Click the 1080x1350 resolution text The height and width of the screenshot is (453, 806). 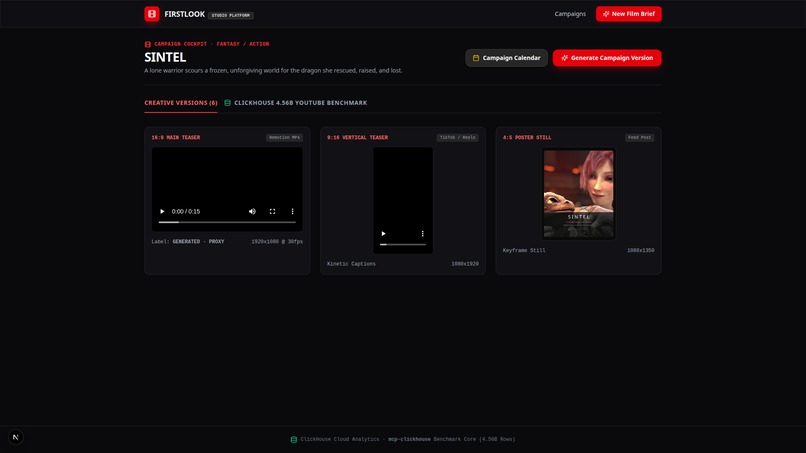[640, 250]
